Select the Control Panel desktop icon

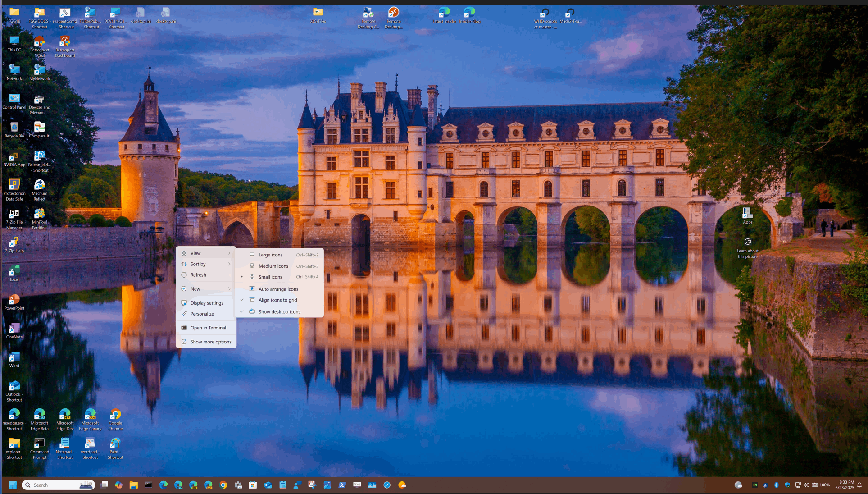click(14, 102)
